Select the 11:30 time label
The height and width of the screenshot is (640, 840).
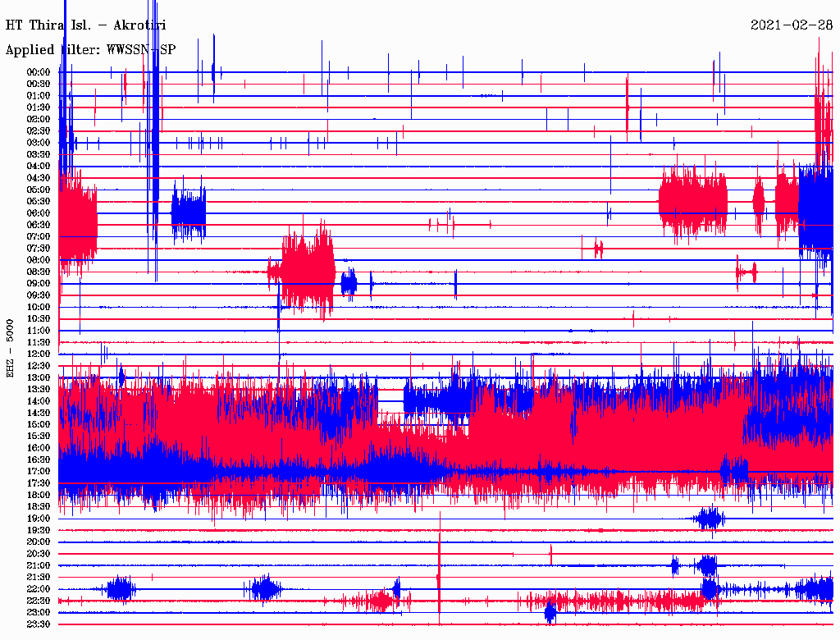[x=39, y=342]
